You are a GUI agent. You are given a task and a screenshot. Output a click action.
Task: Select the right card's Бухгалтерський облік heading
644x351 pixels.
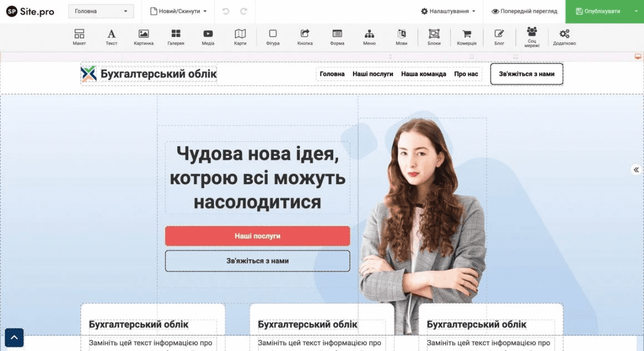[476, 324]
